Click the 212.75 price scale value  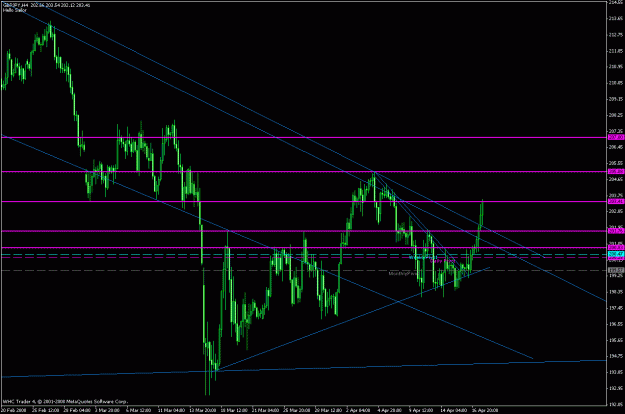pyautogui.click(x=616, y=35)
